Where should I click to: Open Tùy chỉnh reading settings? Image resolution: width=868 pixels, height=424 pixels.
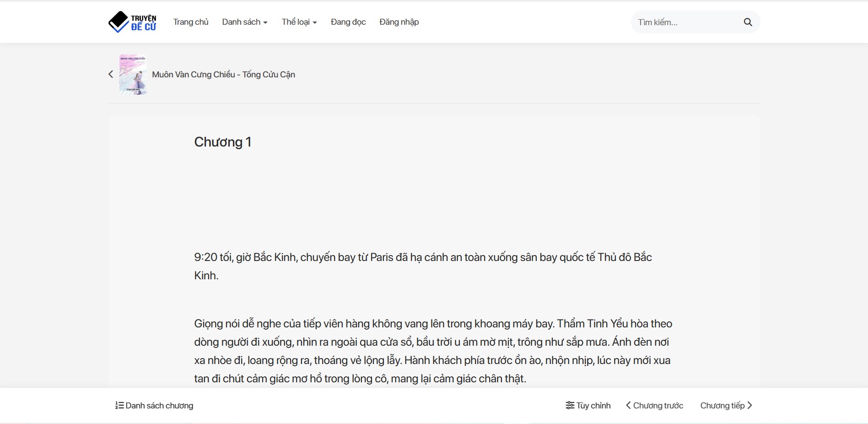point(593,405)
